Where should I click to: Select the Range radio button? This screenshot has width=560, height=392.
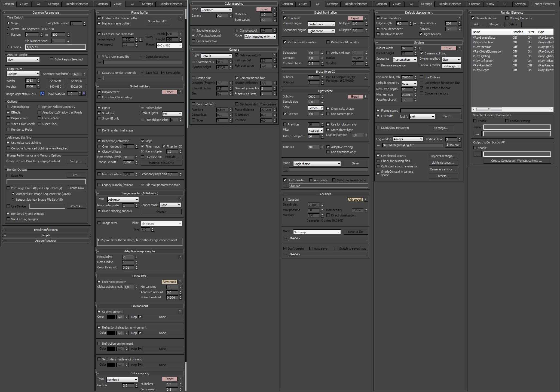(8, 35)
